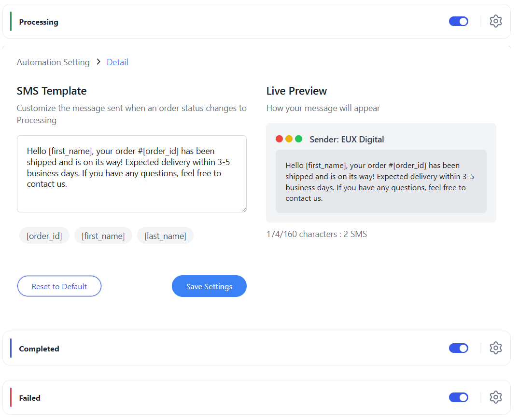Disable the Processing SMS toggle
This screenshot has height=420, width=519.
coord(459,22)
